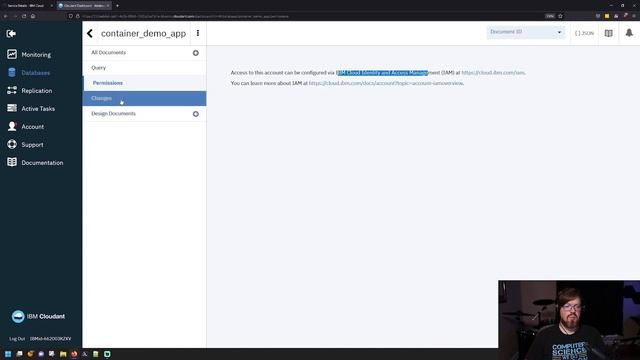
Task: Open the cloud.ibm.com/iam link
Action: (493, 73)
